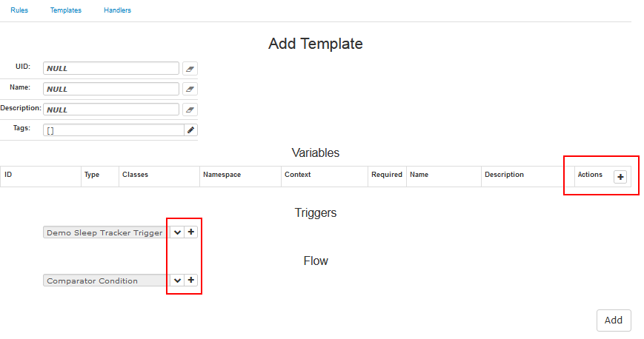Add the selected trigger with plus icon
The height and width of the screenshot is (339, 644).
[191, 232]
